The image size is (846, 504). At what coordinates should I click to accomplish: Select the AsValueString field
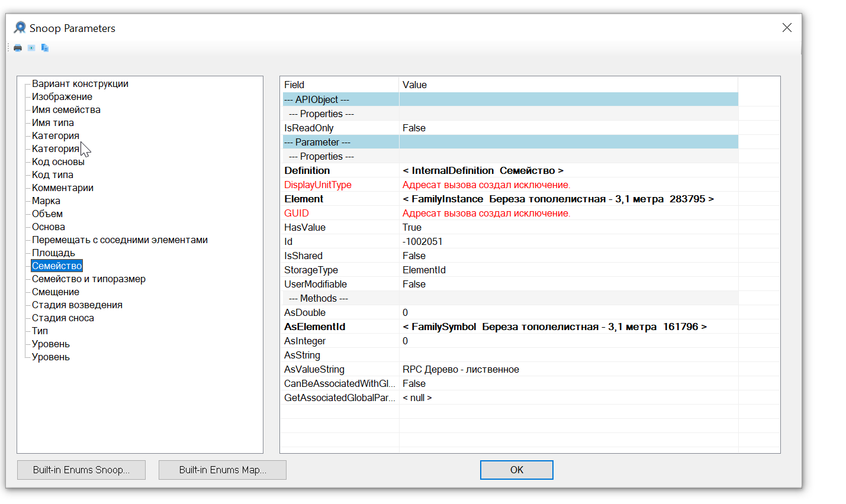(x=314, y=369)
